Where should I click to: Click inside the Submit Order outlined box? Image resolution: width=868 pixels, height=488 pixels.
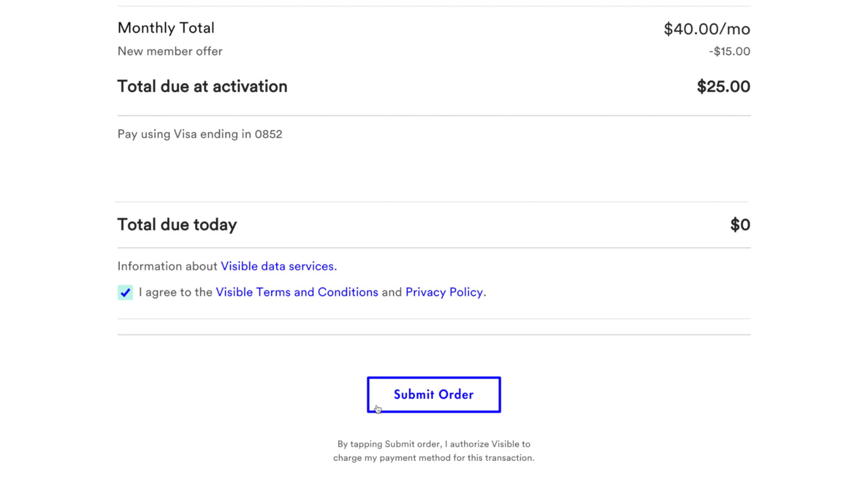(433, 394)
